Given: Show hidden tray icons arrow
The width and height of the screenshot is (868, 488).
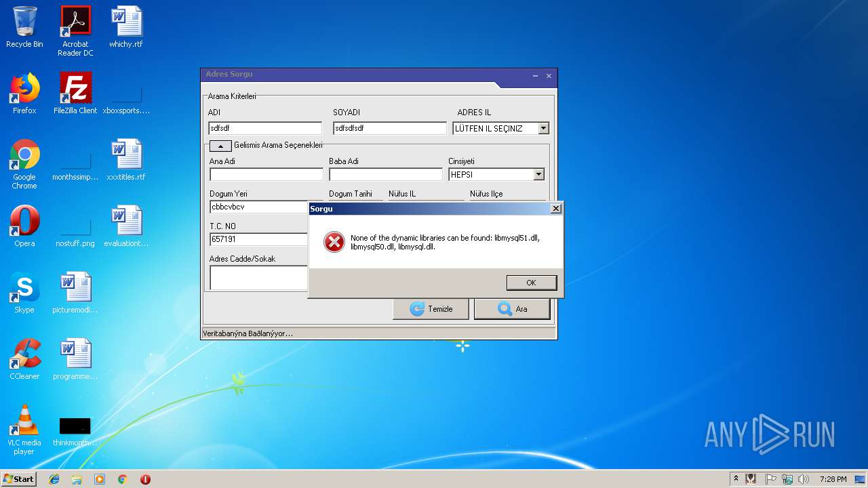Looking at the screenshot, I should coord(736,479).
